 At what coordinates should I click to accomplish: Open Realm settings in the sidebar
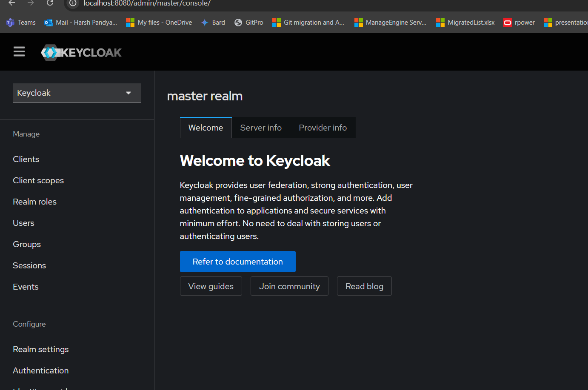[41, 349]
